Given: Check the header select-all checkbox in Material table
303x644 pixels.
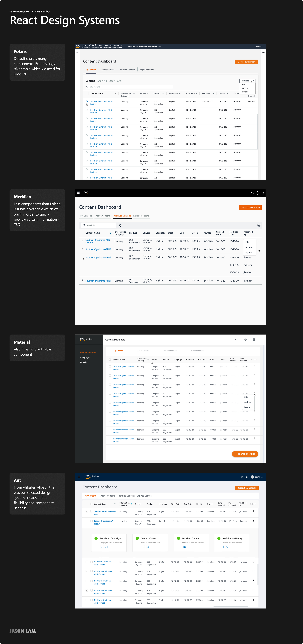Looking at the screenshot, I should point(110,360).
